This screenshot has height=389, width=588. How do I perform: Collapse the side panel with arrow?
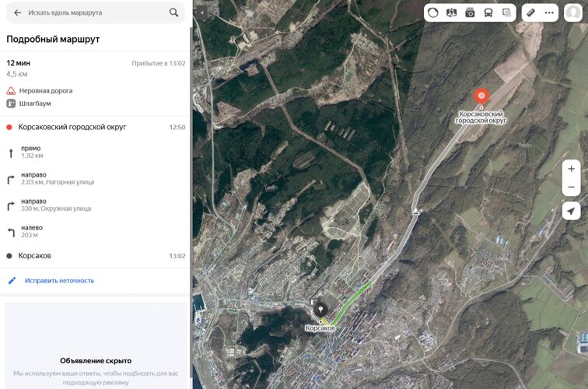click(x=201, y=14)
